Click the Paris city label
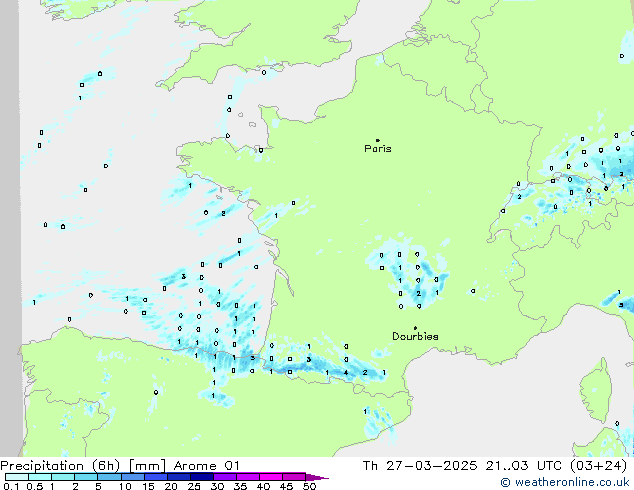The image size is (634, 490). pos(378,149)
